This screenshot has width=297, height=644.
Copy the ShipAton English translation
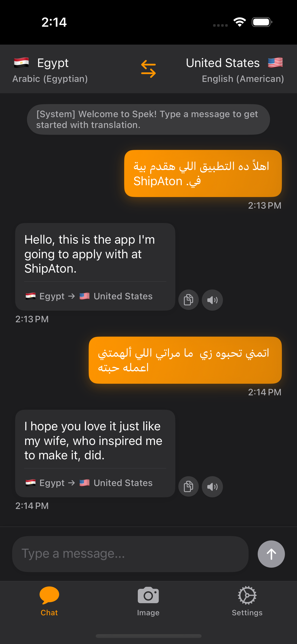pyautogui.click(x=188, y=300)
